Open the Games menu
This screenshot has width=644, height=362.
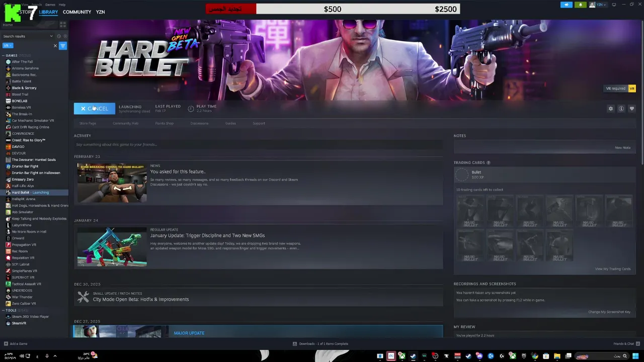(50, 5)
